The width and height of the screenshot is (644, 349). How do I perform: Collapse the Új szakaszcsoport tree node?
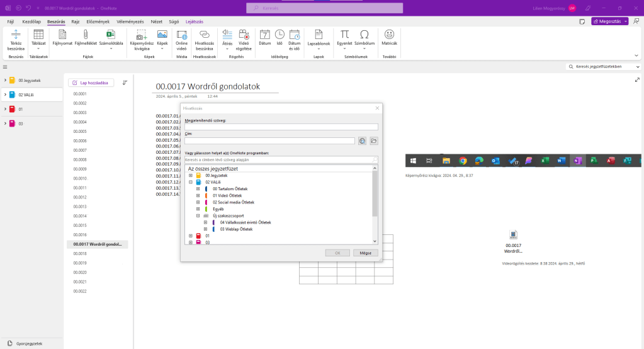pyautogui.click(x=198, y=215)
